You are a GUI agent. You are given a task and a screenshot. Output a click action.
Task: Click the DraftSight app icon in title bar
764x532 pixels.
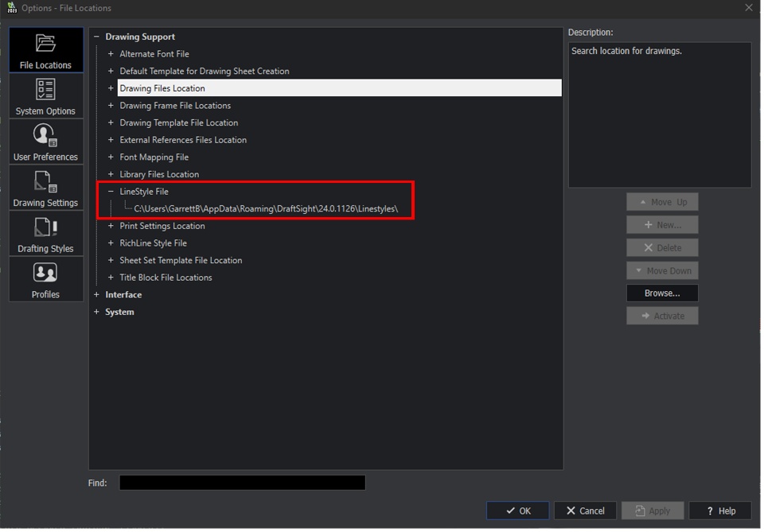pos(12,8)
